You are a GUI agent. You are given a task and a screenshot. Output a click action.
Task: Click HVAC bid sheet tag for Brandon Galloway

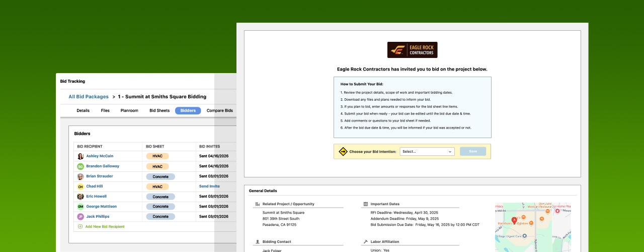(x=157, y=166)
